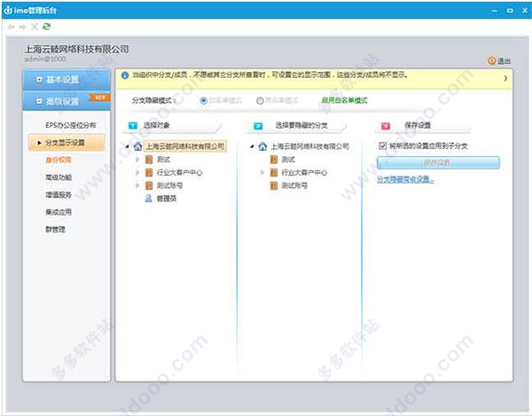Collapse the yellow info banner arrow
Screen dimensions: 532x416
[x=505, y=78]
